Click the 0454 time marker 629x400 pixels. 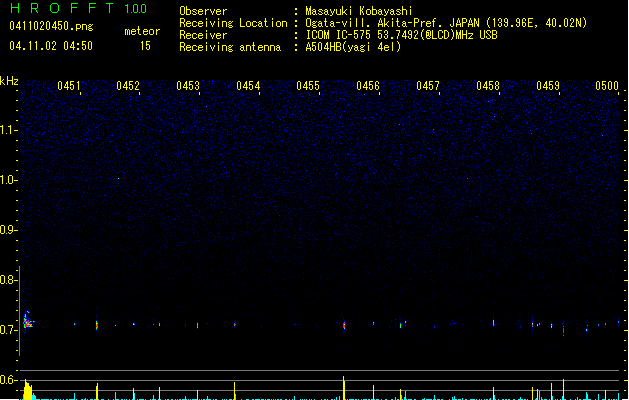pos(248,86)
